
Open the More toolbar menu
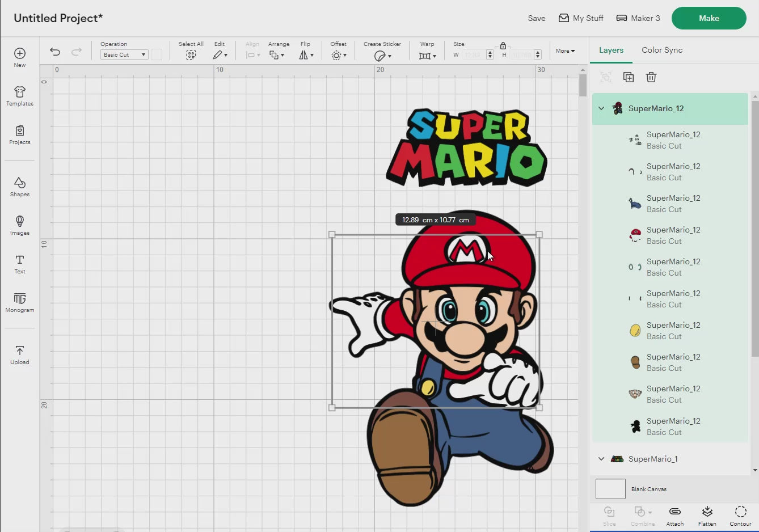[566, 51]
